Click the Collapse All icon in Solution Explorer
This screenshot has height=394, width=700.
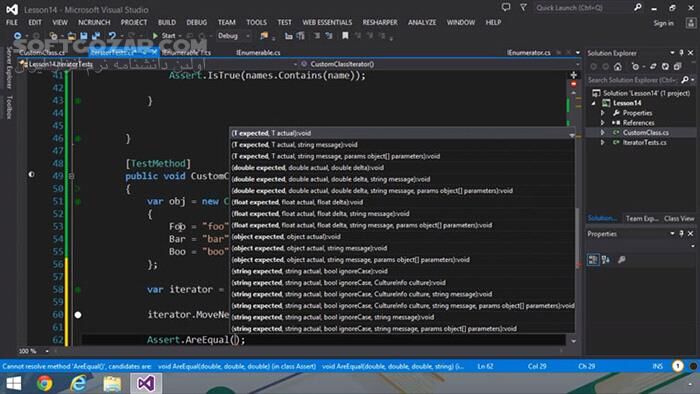(x=677, y=66)
